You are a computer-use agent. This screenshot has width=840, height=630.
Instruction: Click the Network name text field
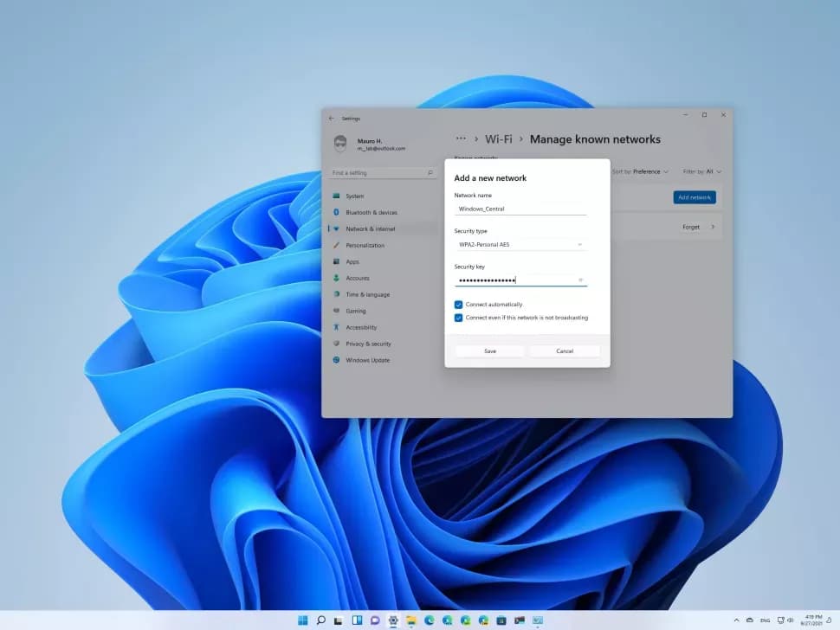(x=520, y=209)
